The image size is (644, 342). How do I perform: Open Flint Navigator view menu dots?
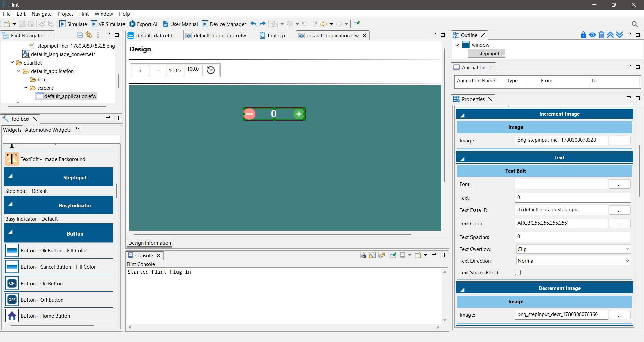point(98,35)
